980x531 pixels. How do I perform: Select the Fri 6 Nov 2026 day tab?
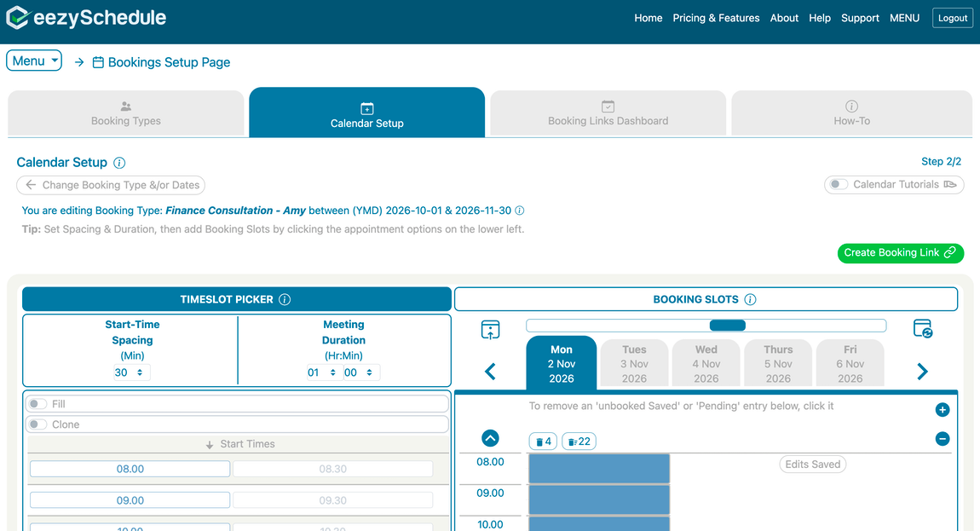point(850,364)
